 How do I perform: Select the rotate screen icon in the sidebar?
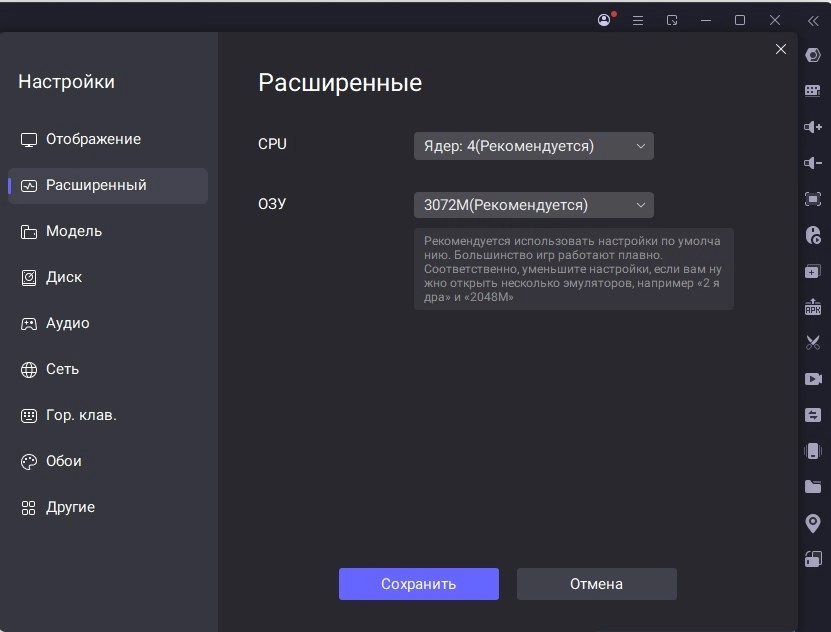812,557
